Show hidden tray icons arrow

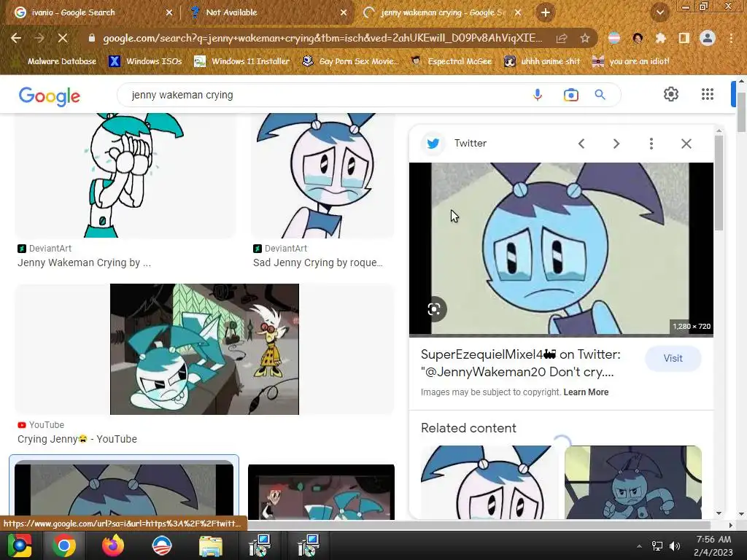(x=639, y=546)
